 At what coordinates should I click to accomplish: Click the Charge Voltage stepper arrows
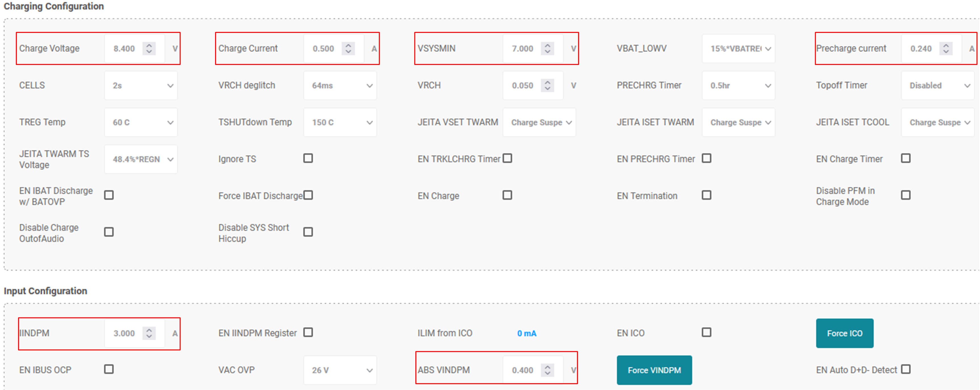(149, 48)
